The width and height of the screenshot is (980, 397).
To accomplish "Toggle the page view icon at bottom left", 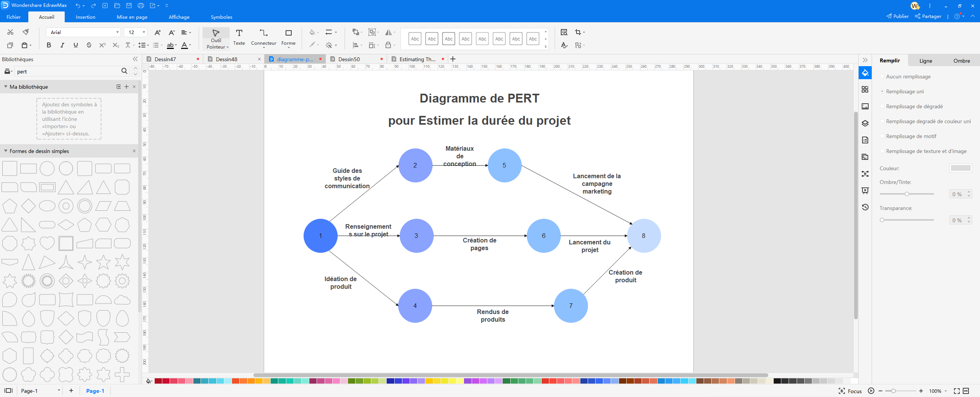I will (x=8, y=390).
